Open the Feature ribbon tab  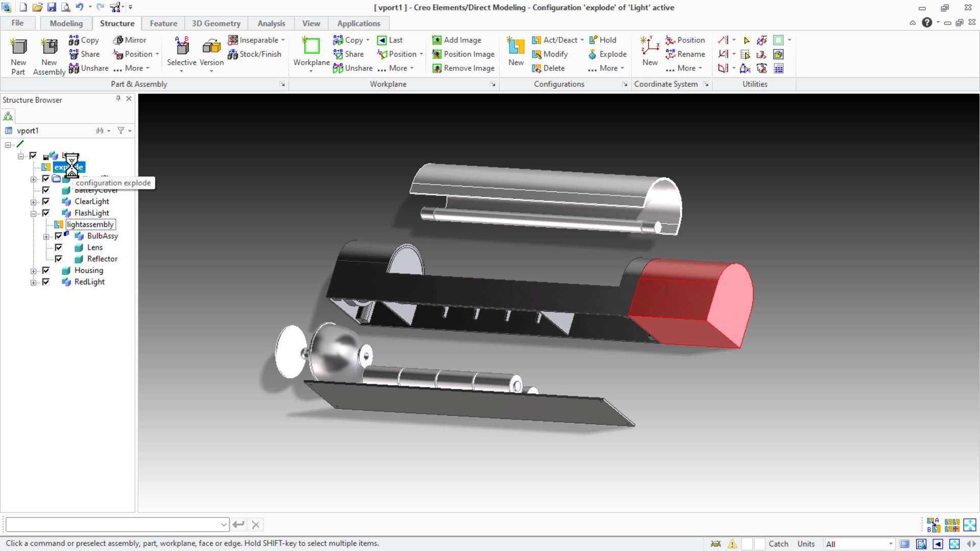point(163,23)
